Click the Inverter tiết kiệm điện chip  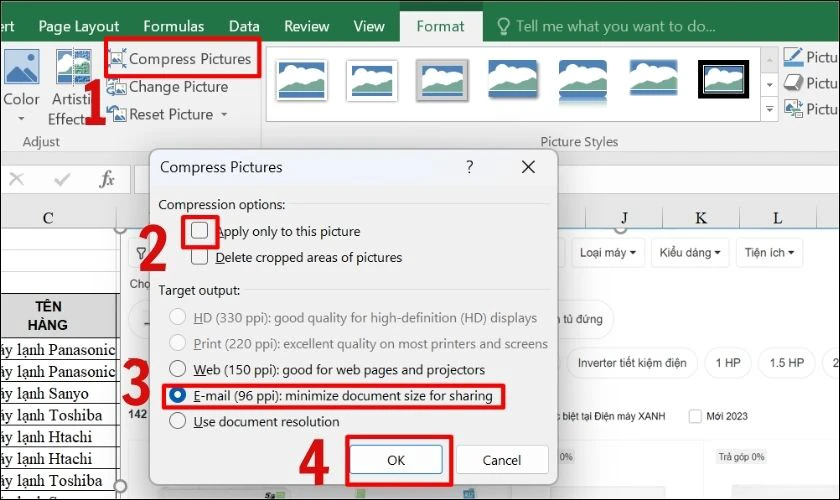pyautogui.click(x=632, y=363)
